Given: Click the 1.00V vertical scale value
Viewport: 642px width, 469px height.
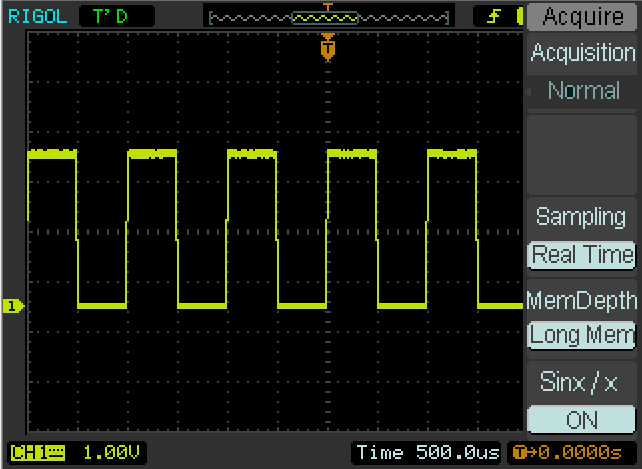Looking at the screenshot, I should click(x=111, y=453).
